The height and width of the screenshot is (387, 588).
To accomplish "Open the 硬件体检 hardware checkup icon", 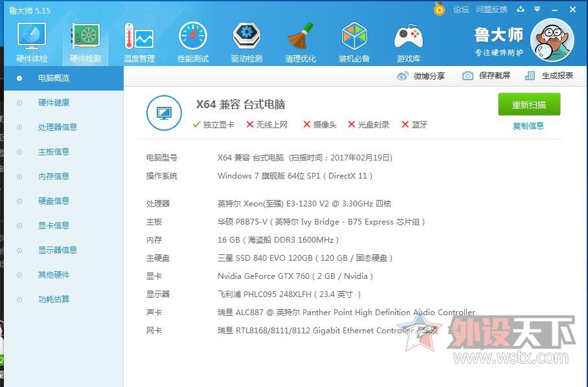I will tap(32, 37).
